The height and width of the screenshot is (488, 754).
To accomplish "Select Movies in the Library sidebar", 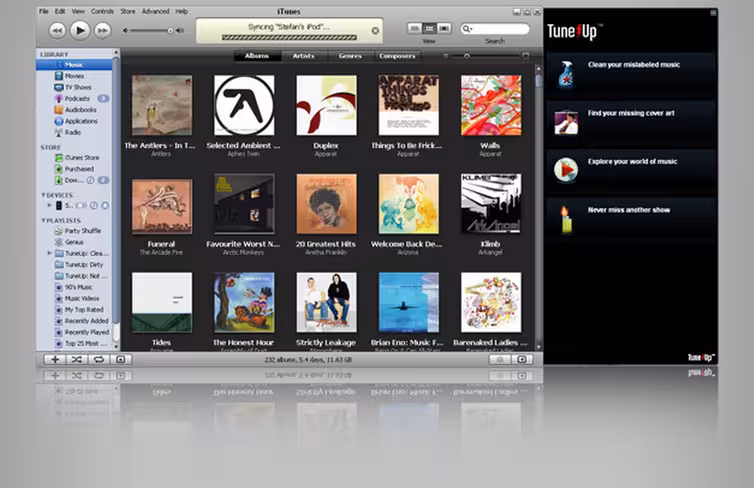I will [74, 76].
